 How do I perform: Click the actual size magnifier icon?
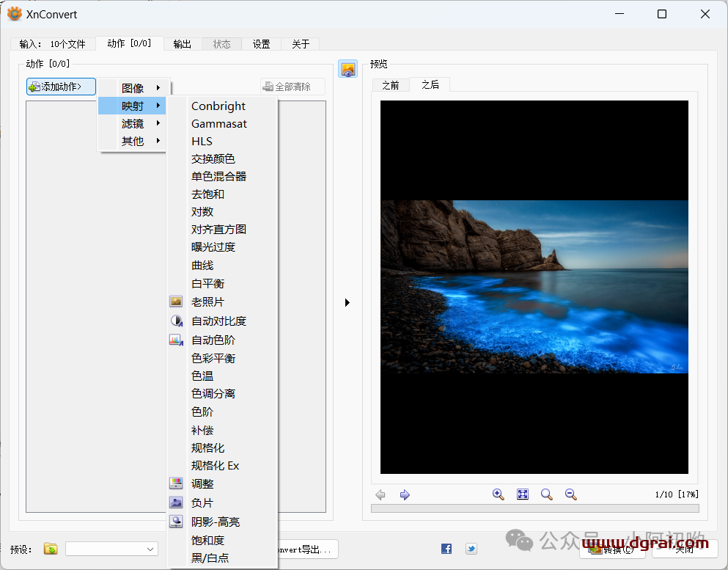[546, 494]
